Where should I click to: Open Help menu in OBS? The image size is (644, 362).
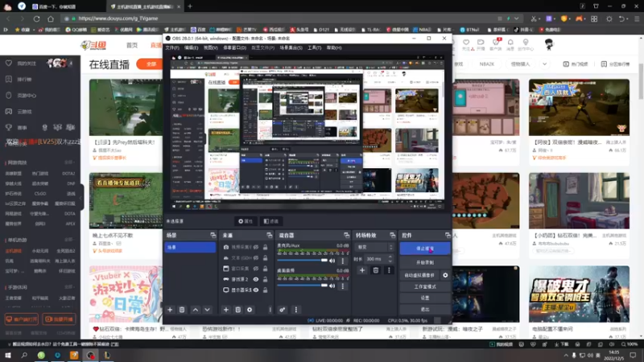click(x=334, y=47)
